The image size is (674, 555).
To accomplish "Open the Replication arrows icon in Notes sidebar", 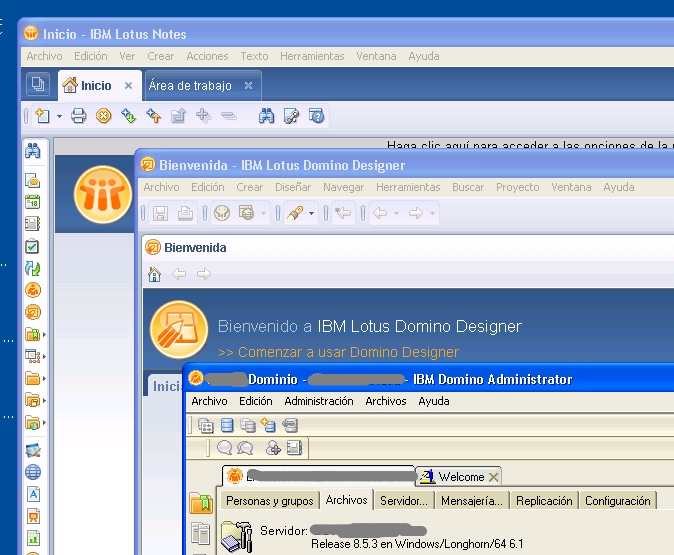I will [x=33, y=268].
